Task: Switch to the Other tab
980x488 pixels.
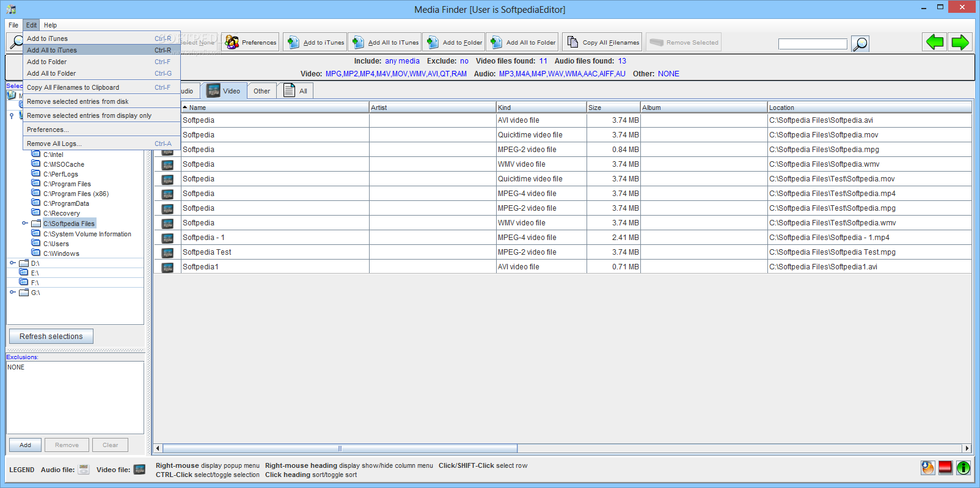Action: pos(261,91)
